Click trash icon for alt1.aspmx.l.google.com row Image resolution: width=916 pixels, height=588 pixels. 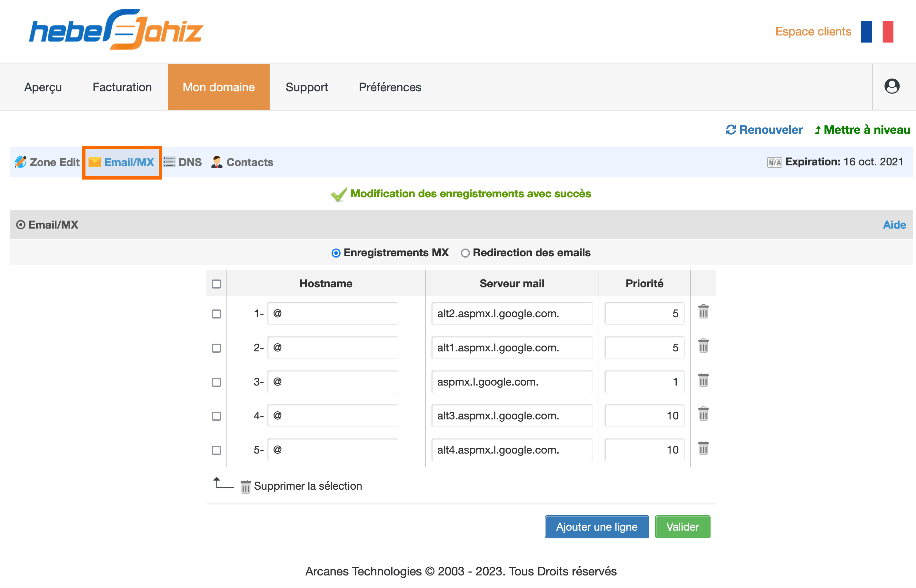coord(703,346)
